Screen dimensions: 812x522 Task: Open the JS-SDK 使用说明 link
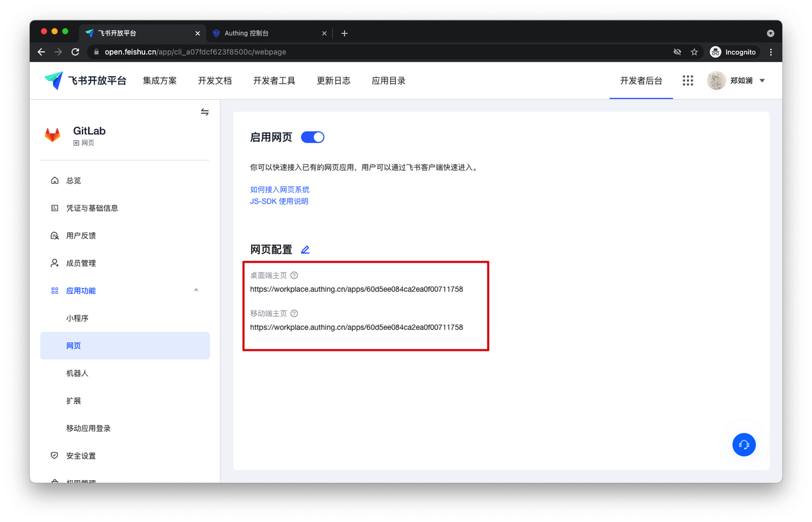(x=279, y=201)
